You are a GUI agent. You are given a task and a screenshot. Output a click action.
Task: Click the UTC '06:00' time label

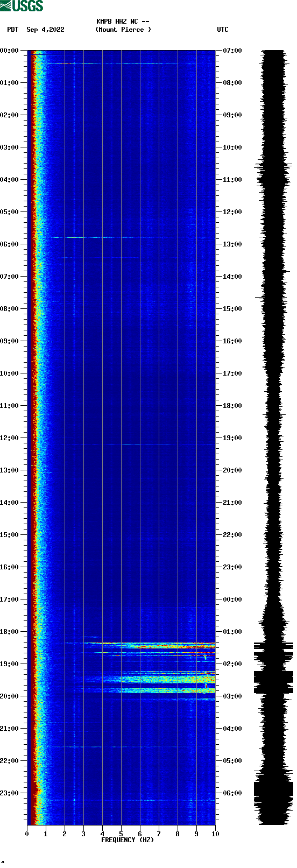click(x=232, y=793)
